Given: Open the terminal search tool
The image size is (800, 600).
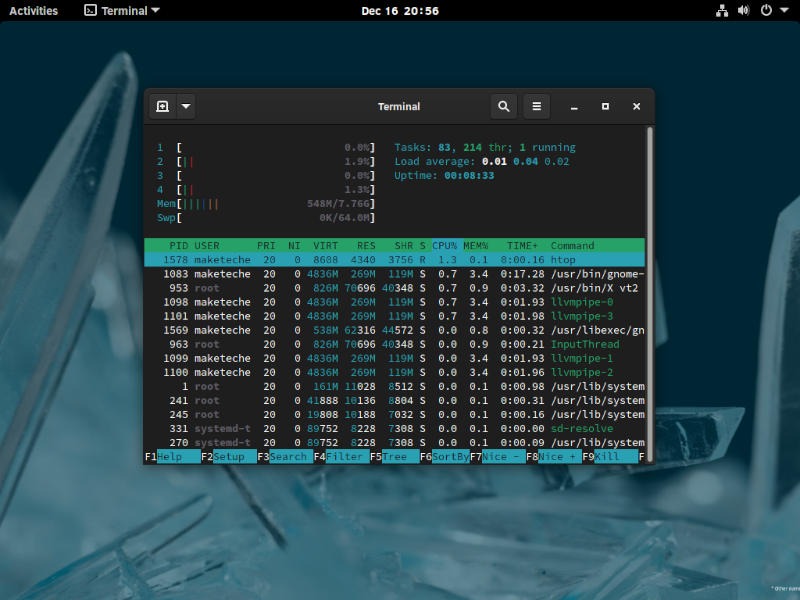Looking at the screenshot, I should [503, 106].
